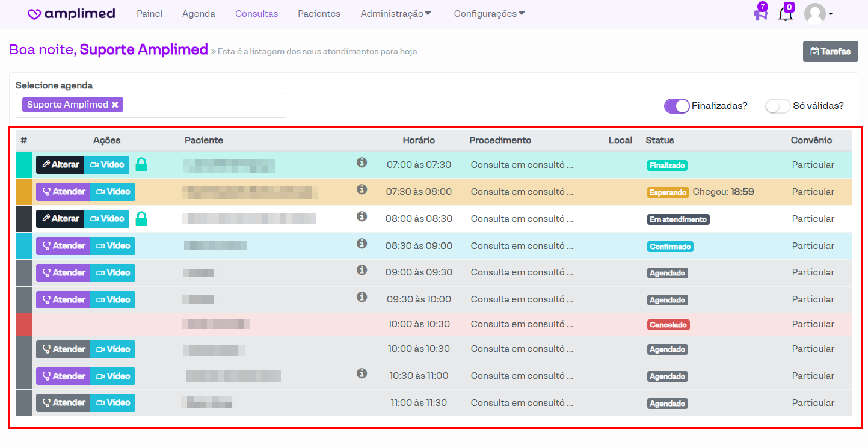Image resolution: width=868 pixels, height=448 pixels.
Task: Click info icon for 10:30 appointment
Action: 362,373
